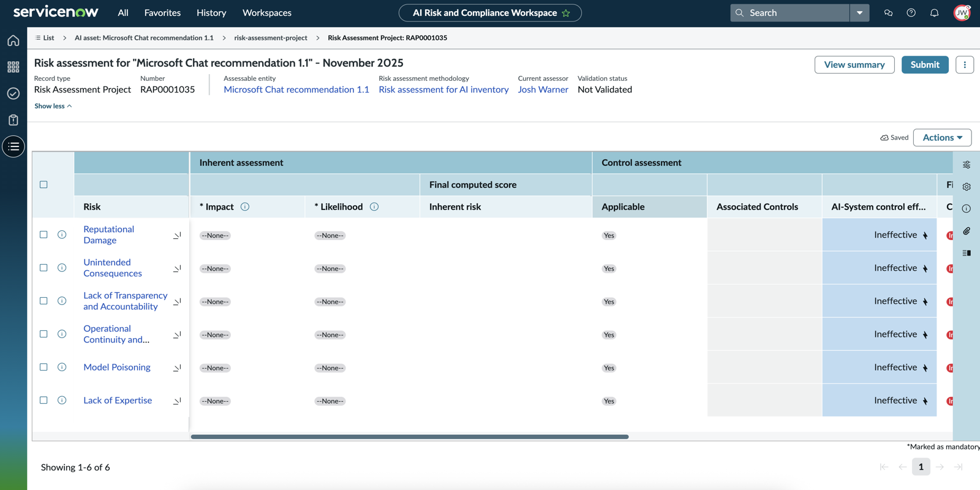Open the Home icon in left sidebar
The height and width of the screenshot is (490, 980).
point(13,40)
